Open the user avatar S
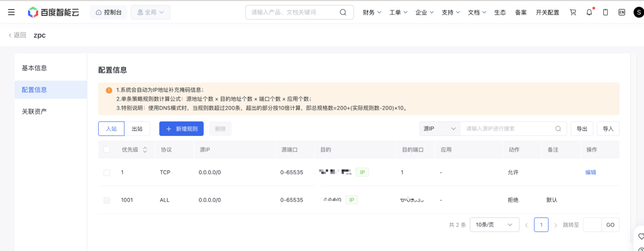Screen dimensions: 644x251 [639, 12]
